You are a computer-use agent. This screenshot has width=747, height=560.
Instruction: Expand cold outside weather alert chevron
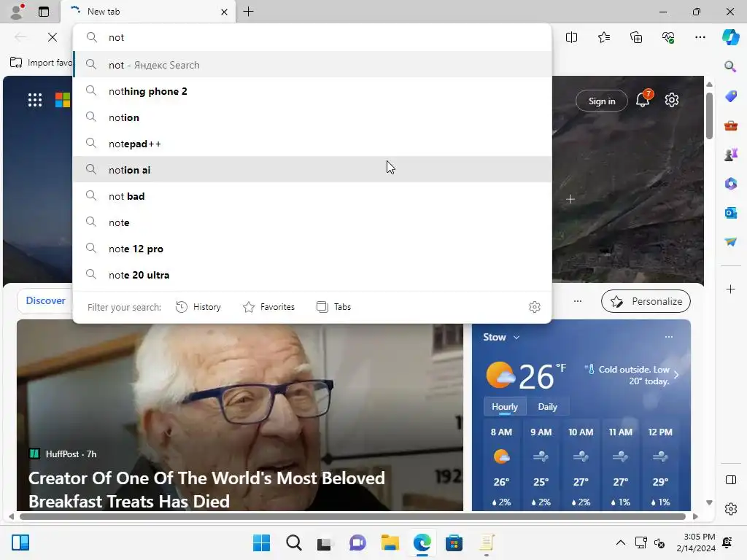[x=676, y=375]
